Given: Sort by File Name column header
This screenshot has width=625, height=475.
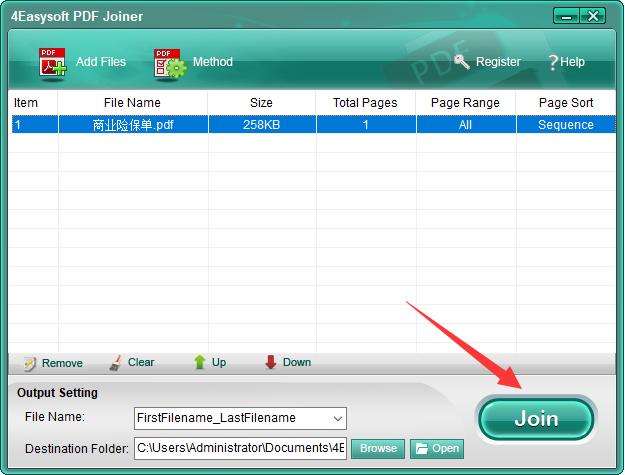Looking at the screenshot, I should [x=132, y=103].
